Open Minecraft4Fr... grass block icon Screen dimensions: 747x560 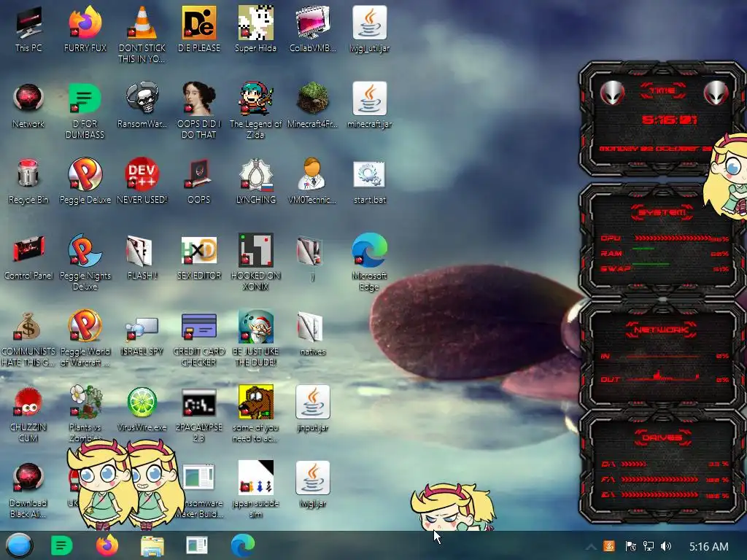(312, 106)
